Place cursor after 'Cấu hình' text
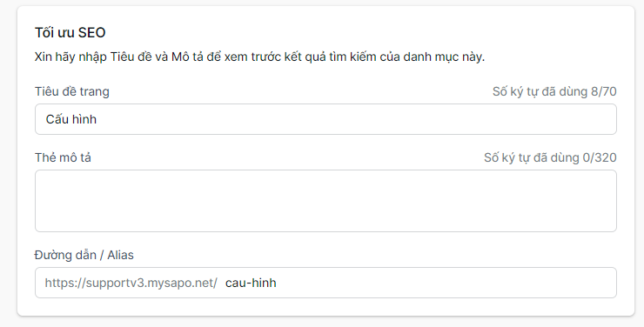 pos(97,119)
